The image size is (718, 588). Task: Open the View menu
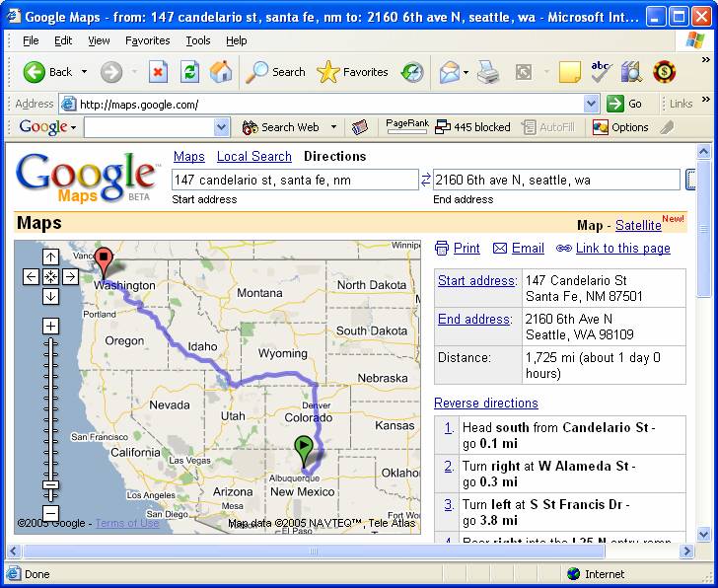click(99, 40)
